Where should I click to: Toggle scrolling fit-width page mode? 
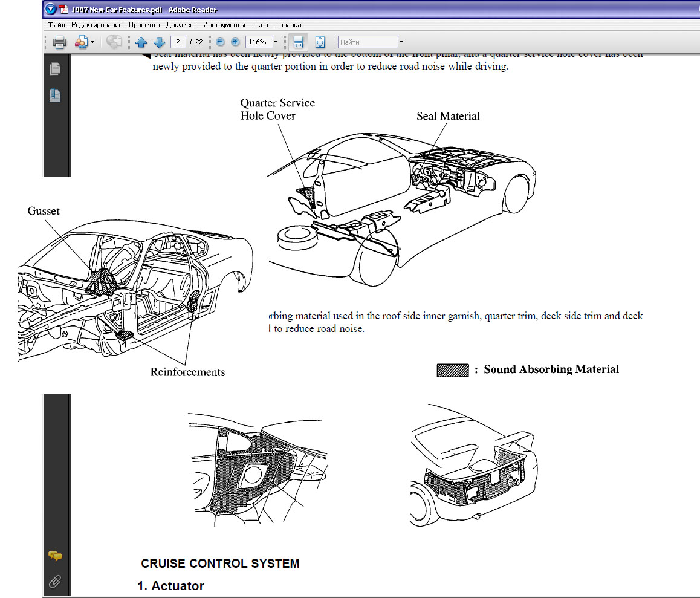[x=298, y=42]
